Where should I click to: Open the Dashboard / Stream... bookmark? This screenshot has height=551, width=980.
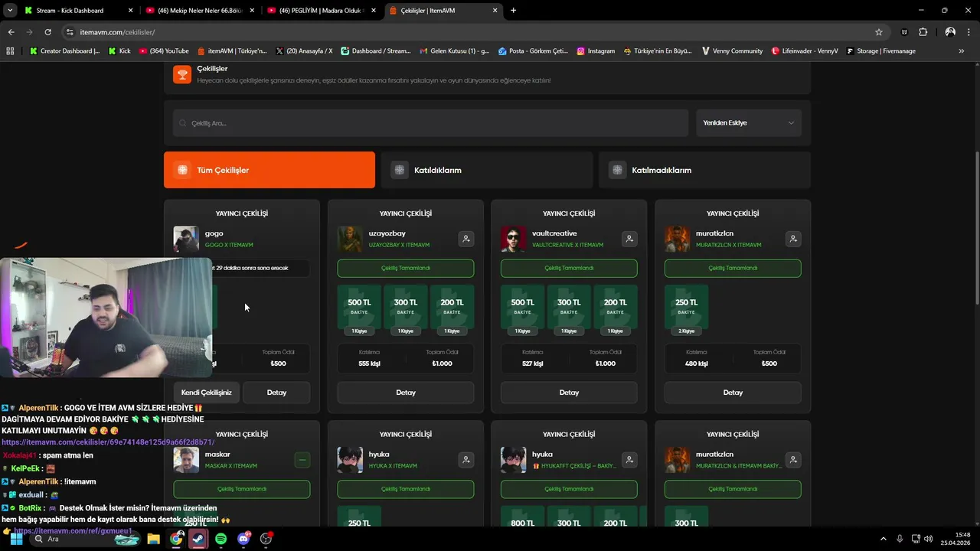[x=376, y=51]
